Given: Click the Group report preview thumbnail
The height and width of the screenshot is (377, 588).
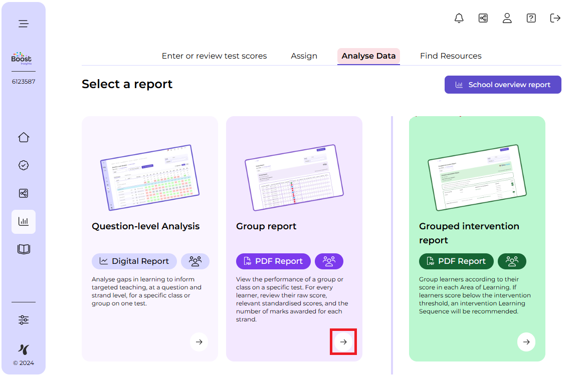Looking at the screenshot, I should point(294,178).
